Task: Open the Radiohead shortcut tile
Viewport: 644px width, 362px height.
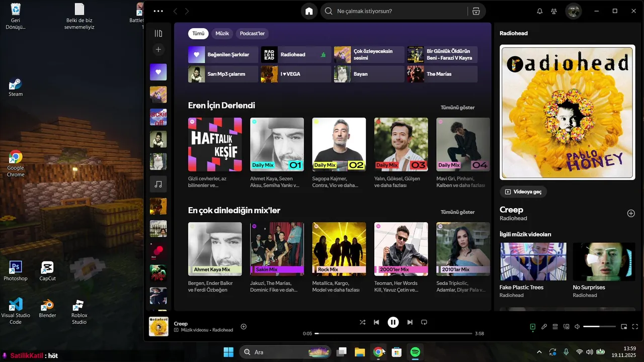Action: (x=296, y=54)
